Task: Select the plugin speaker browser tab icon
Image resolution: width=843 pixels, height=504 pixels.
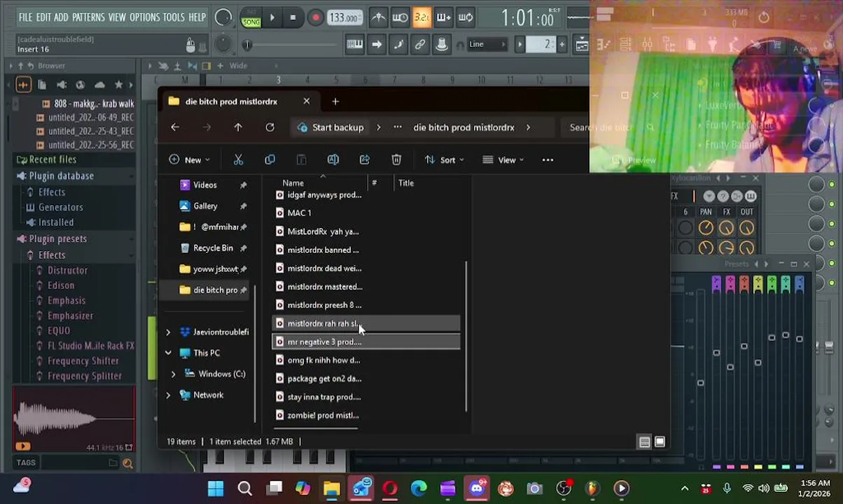Action: point(61,85)
